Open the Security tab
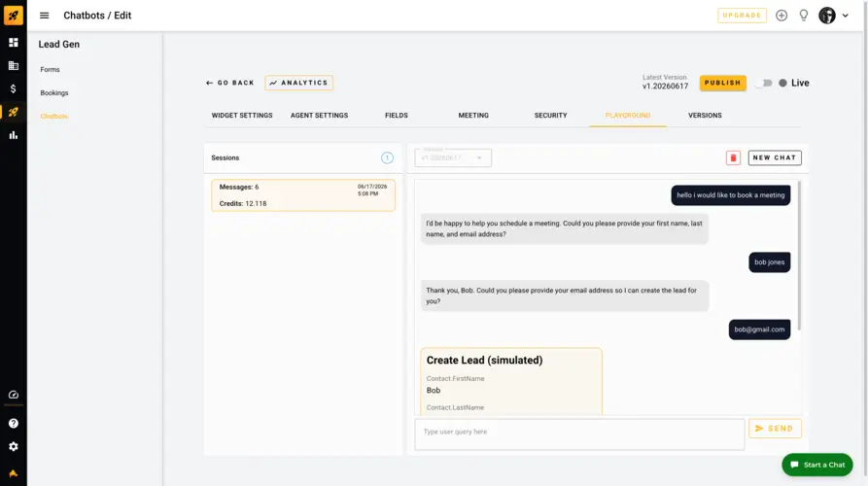This screenshot has height=486, width=868. [550, 115]
